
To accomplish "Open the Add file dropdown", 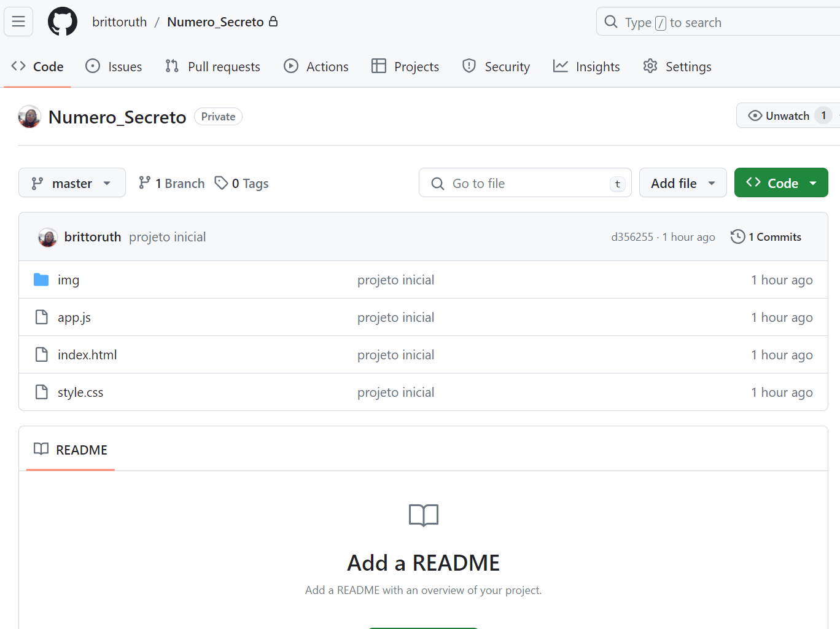I will (x=683, y=183).
